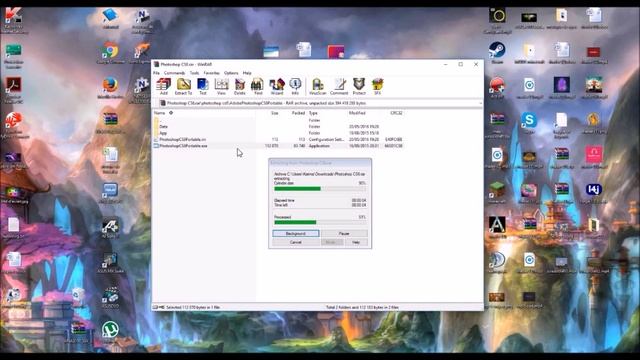
Task: Click the View file toolbar icon
Action: [x=221, y=86]
